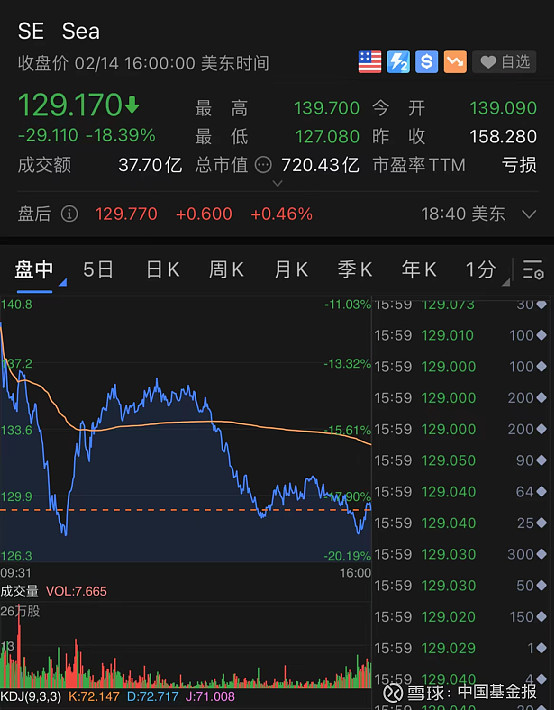Image resolution: width=554 pixels, height=710 pixels.
Task: Tap the diamond icon beside volume 64
Action: 541,491
